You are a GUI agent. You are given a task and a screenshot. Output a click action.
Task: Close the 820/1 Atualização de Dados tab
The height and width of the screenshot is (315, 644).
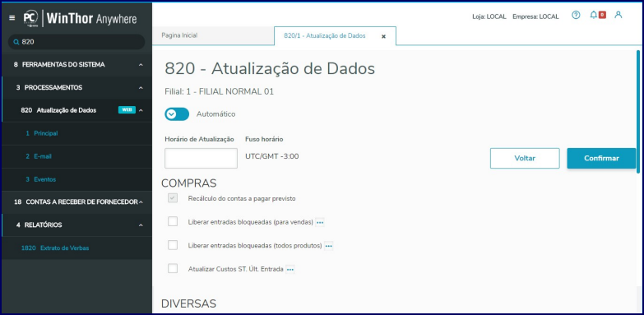(x=383, y=36)
